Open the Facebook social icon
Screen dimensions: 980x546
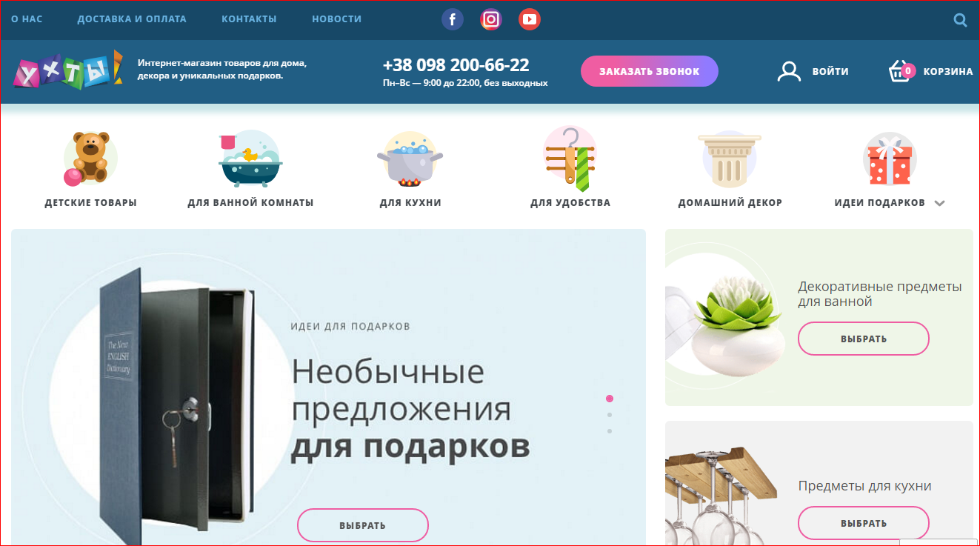(x=453, y=19)
